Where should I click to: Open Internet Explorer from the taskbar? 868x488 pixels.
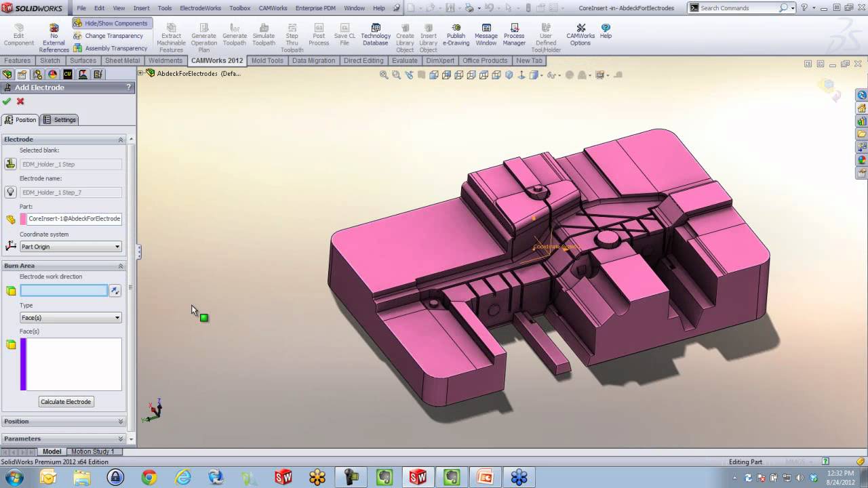(182, 477)
